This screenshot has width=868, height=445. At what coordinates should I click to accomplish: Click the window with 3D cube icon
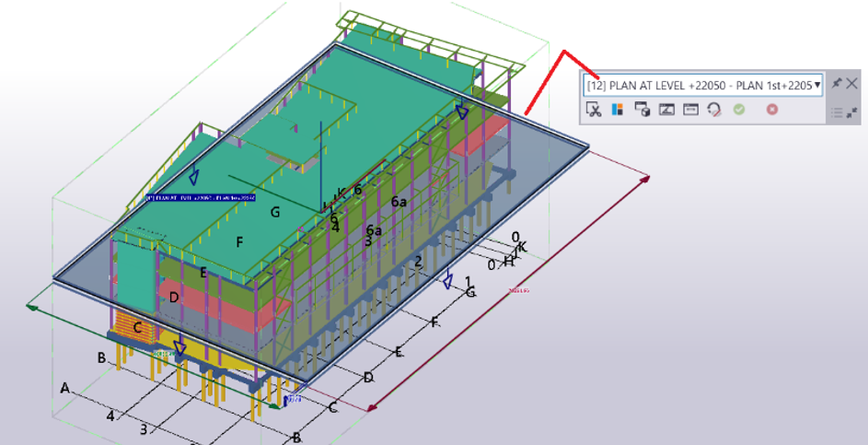(x=642, y=109)
